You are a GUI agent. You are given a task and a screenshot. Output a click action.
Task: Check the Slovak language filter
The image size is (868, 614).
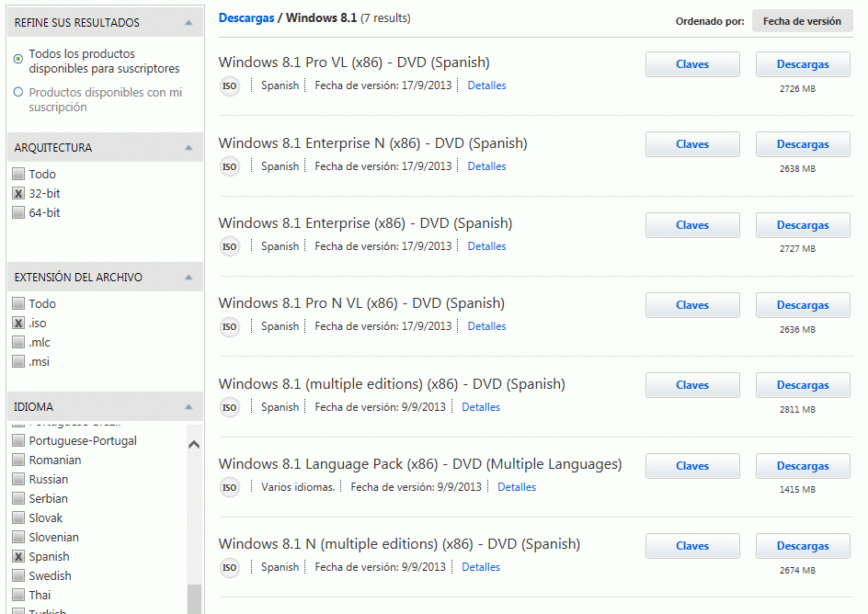point(18,518)
